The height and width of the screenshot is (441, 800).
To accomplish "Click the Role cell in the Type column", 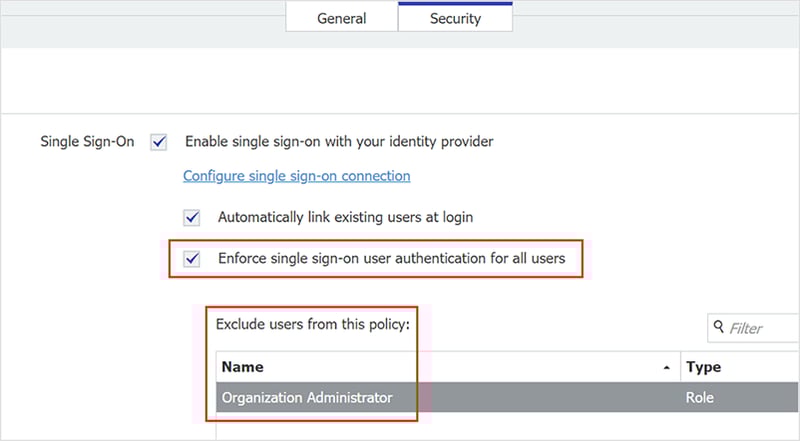I will [702, 397].
